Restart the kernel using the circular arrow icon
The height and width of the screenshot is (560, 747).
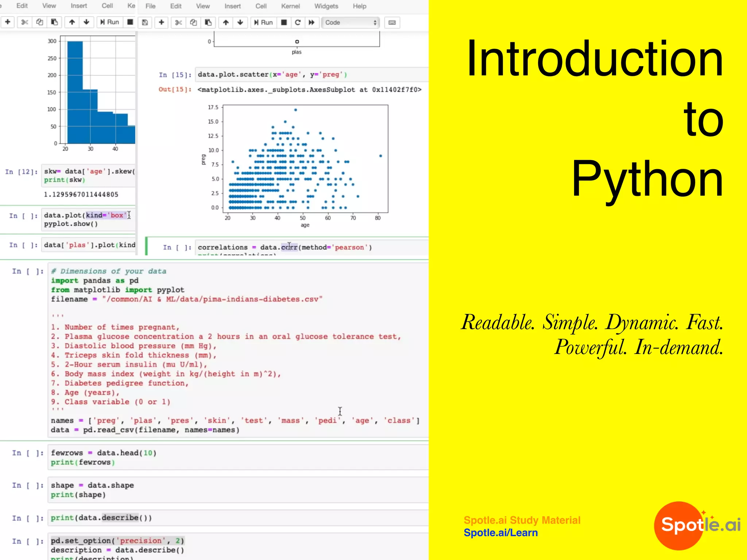[298, 23]
